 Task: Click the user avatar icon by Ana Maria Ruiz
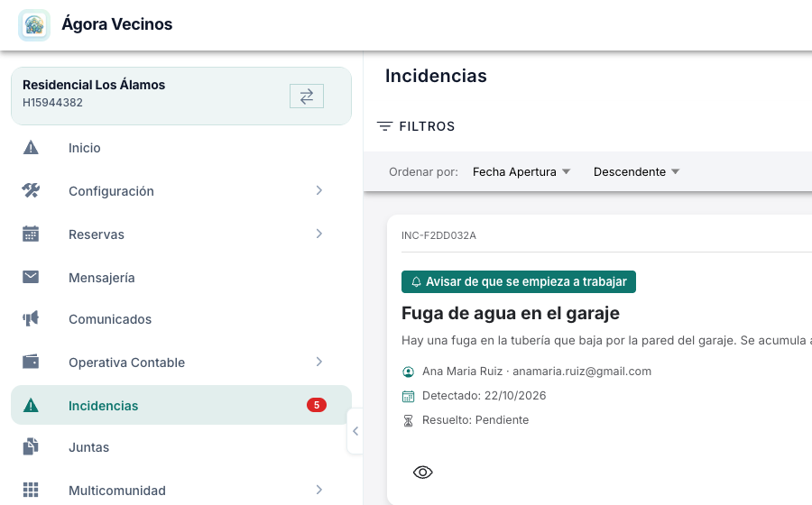[x=408, y=372]
